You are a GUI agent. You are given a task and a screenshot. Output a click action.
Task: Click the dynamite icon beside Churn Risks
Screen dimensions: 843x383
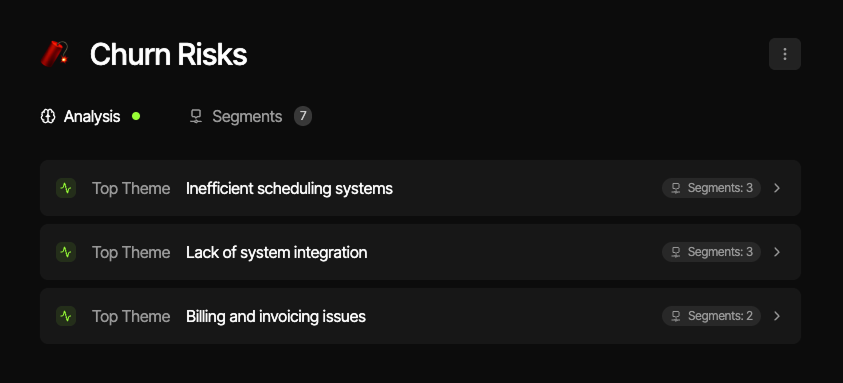pos(55,53)
